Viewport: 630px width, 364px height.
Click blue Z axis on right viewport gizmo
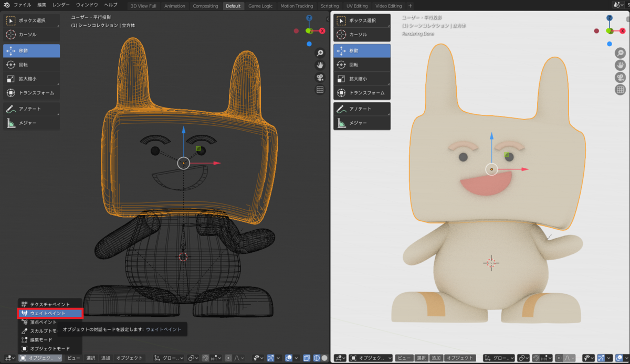610,18
